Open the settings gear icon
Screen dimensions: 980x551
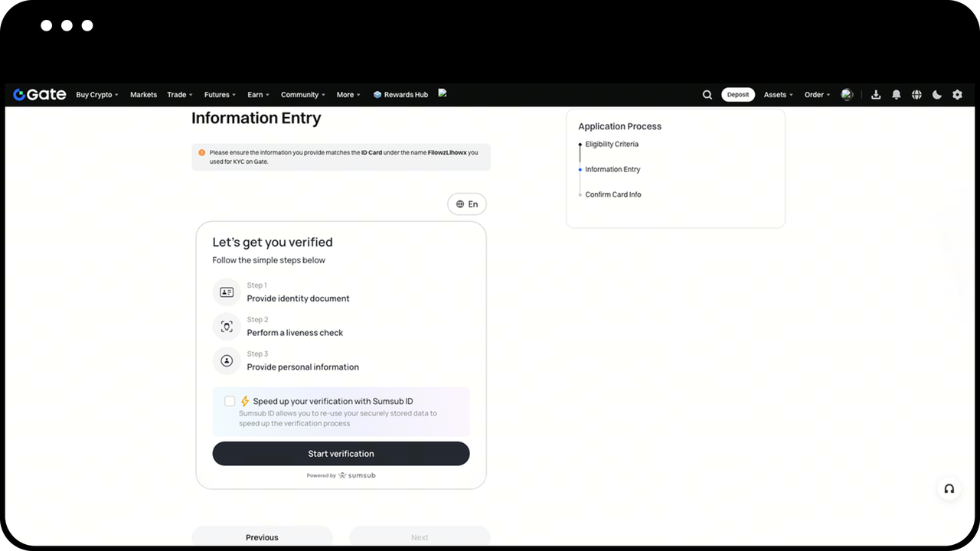coord(957,95)
